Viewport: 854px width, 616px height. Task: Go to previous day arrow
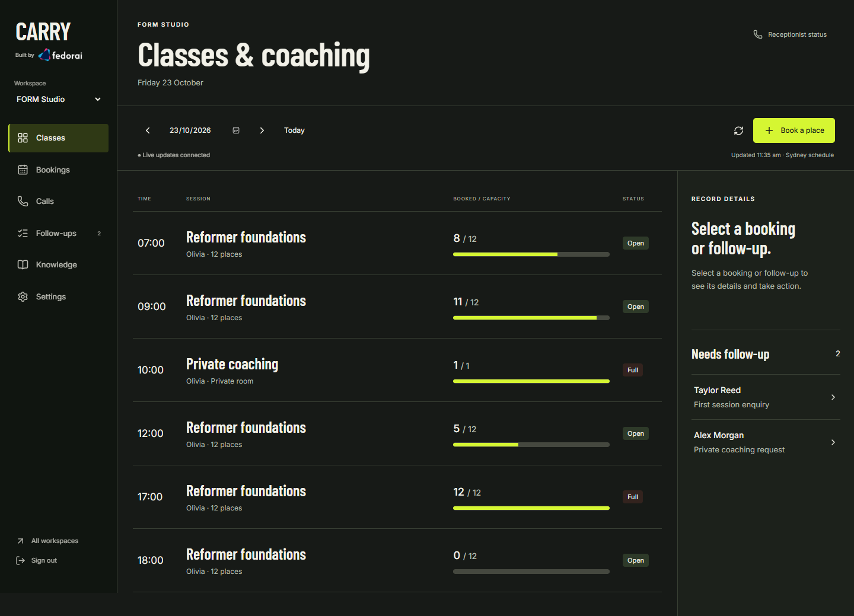tap(148, 130)
